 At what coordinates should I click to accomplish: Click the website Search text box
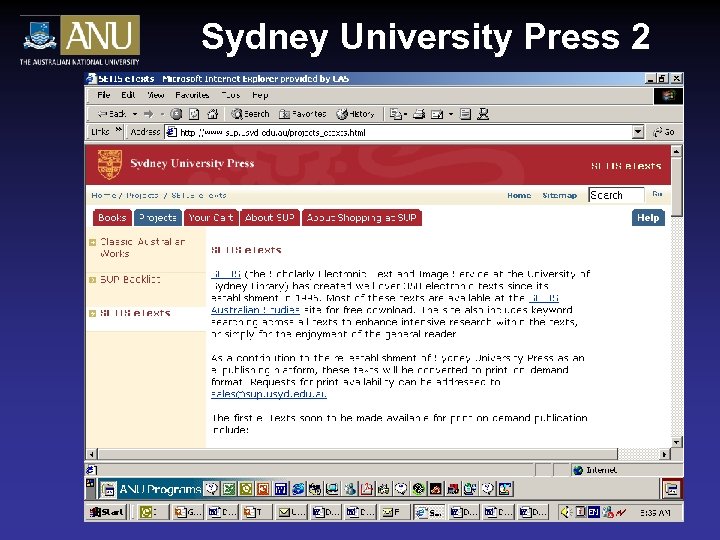click(616, 195)
